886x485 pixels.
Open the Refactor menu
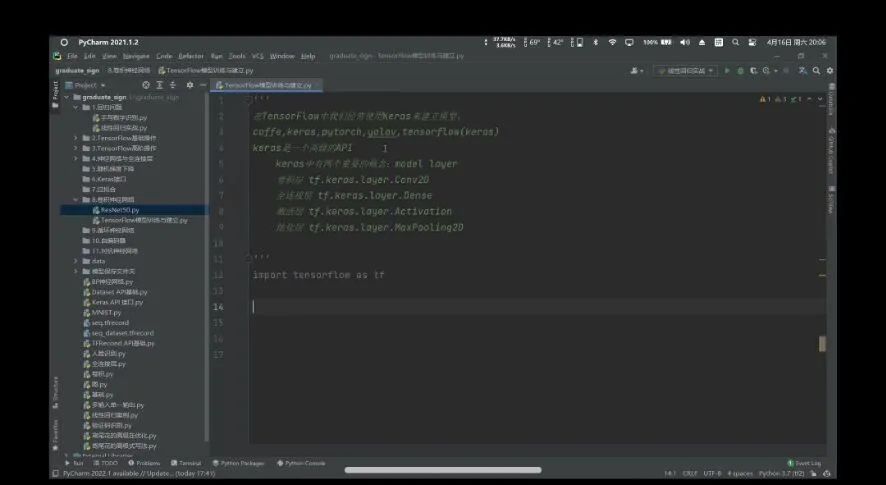191,56
